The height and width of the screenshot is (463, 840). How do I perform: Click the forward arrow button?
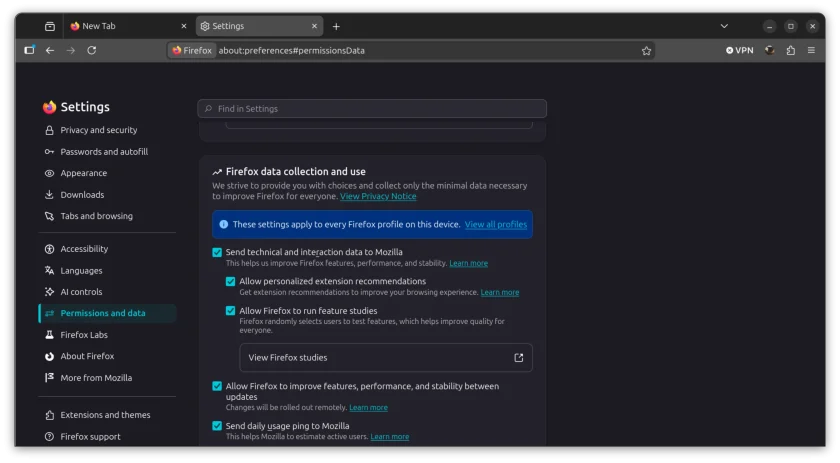71,50
